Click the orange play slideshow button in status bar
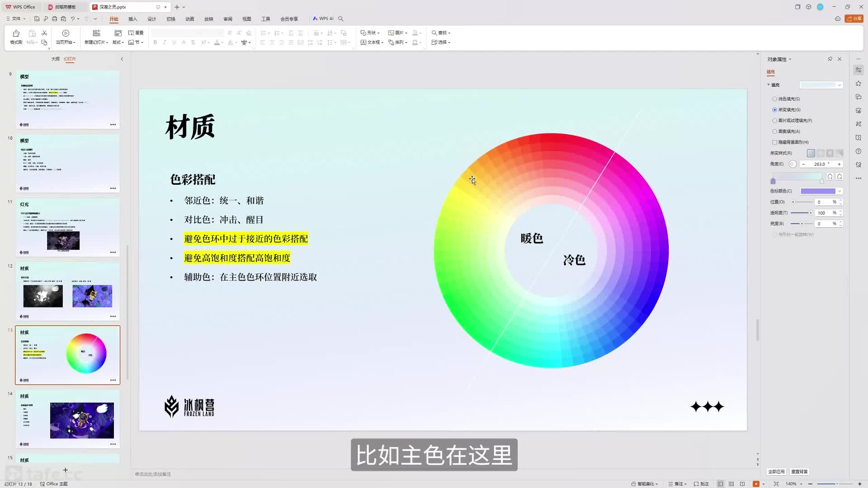This screenshot has height=488, width=868. pos(756,484)
